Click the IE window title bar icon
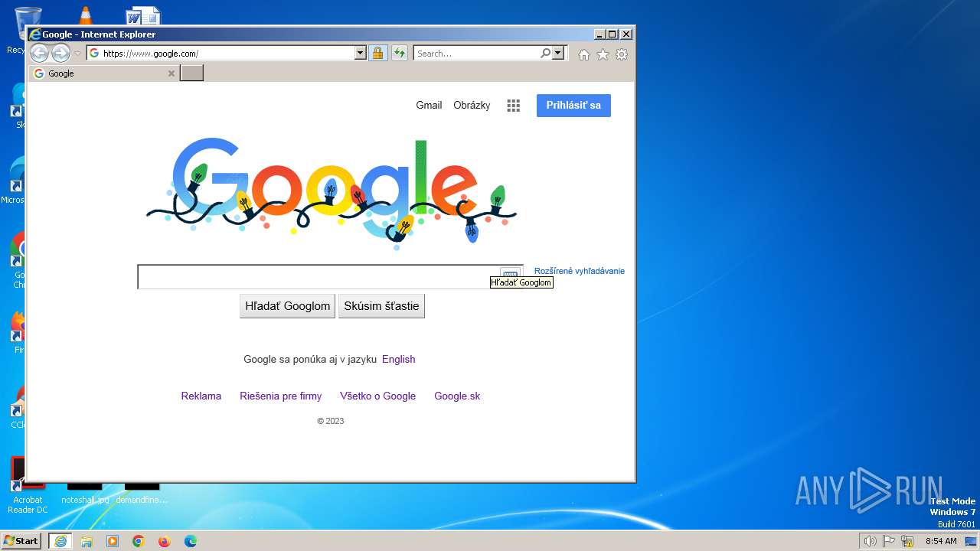This screenshot has height=551, width=980. pyautogui.click(x=35, y=34)
